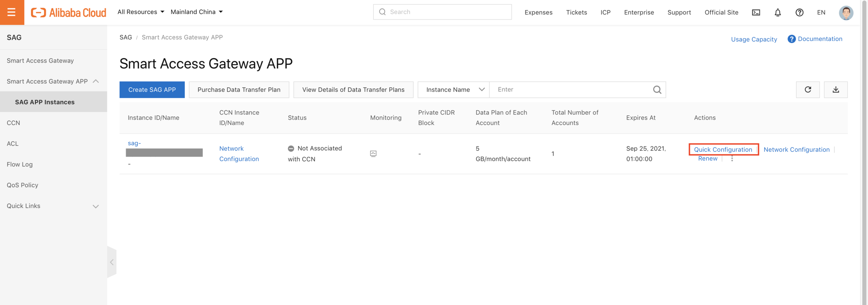Click the SAG sidebar title
The height and width of the screenshot is (305, 868).
tap(14, 37)
